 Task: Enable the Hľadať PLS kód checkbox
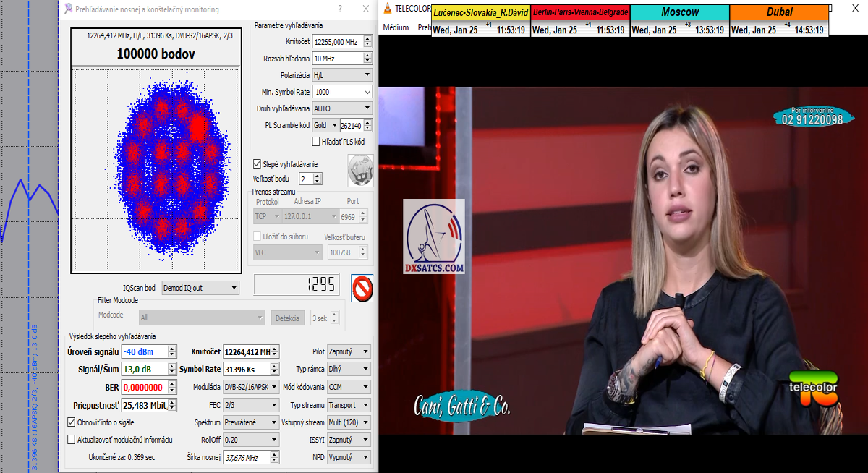click(316, 142)
